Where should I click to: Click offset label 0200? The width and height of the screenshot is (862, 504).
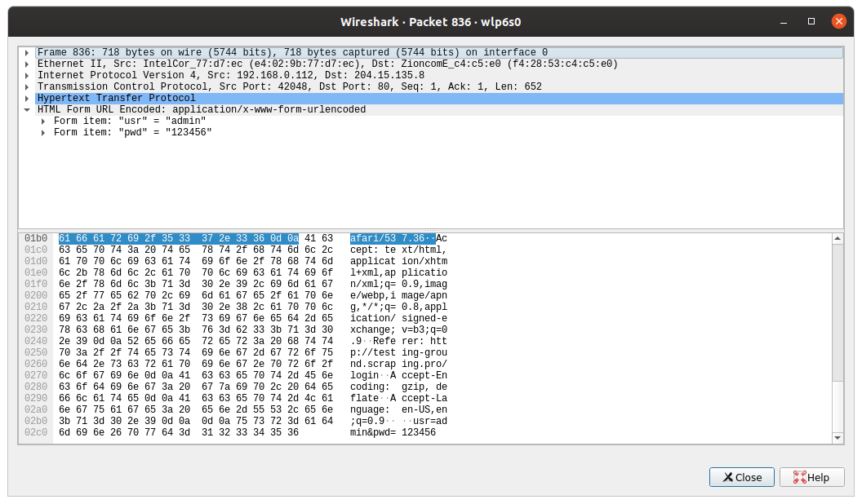[x=36, y=295]
